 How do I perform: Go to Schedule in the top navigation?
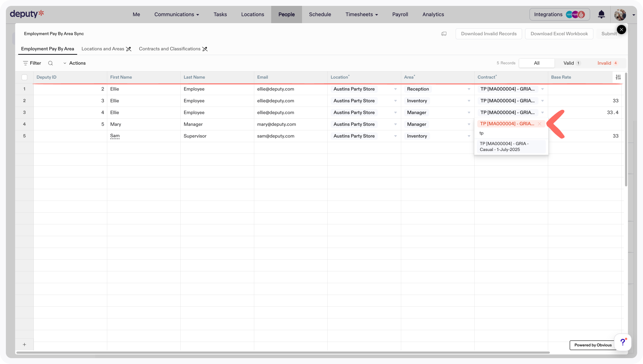click(320, 14)
